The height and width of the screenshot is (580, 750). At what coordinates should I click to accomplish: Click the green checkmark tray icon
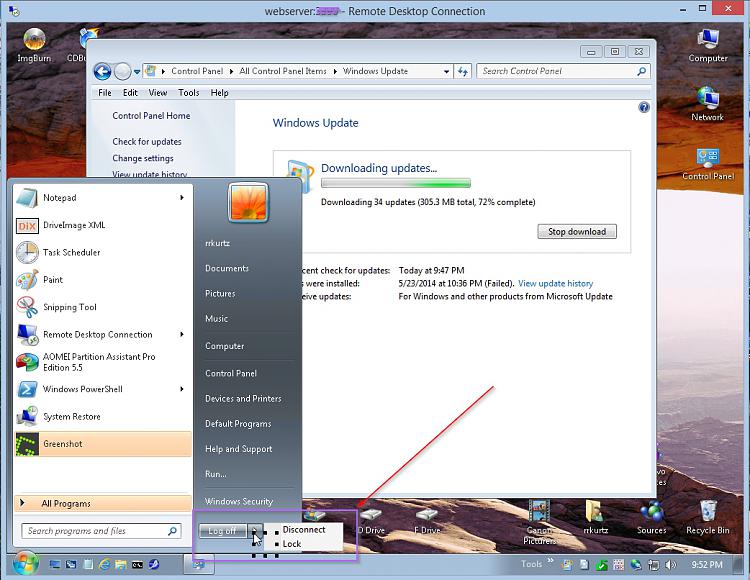[601, 565]
